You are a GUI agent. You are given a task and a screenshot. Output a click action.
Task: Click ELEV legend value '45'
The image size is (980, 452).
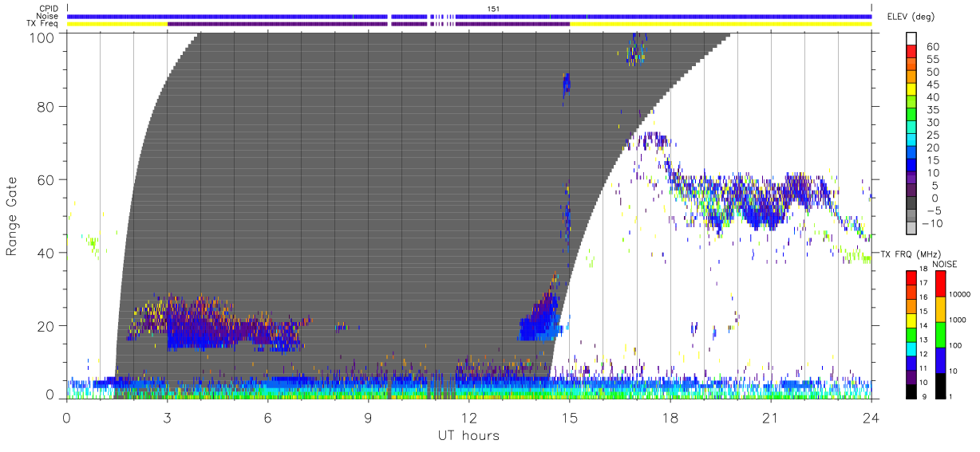tap(933, 85)
